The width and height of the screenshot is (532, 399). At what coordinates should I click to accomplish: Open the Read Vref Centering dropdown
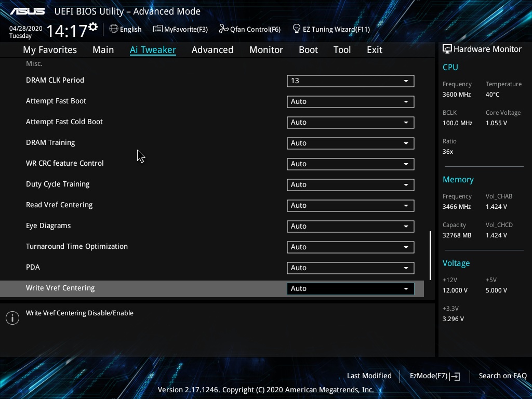click(x=351, y=205)
